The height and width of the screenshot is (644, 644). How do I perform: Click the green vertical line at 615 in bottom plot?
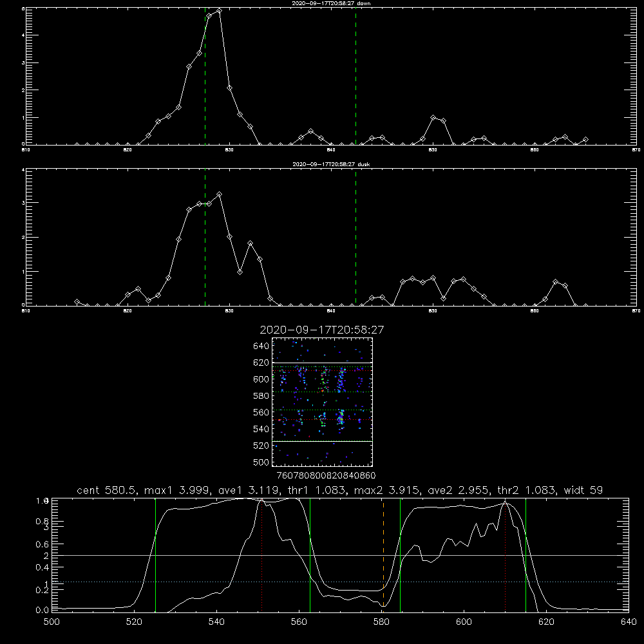click(526, 555)
